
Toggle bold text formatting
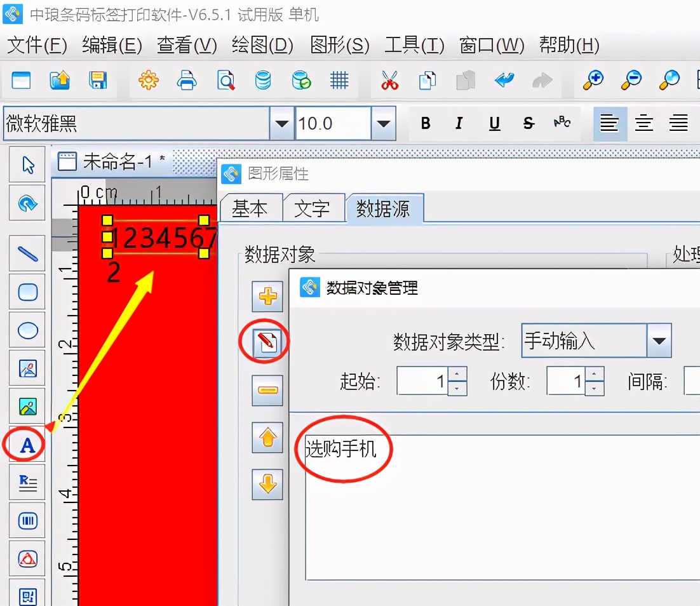(425, 123)
